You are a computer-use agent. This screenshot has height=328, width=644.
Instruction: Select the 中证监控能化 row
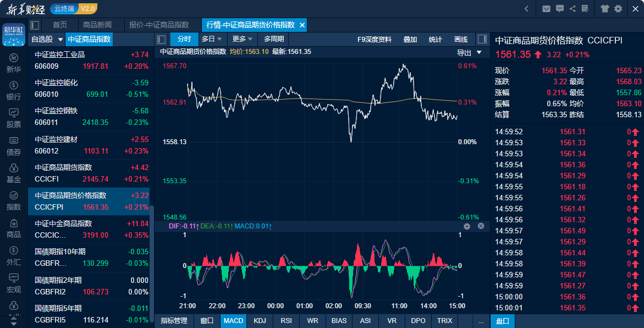tap(89, 89)
